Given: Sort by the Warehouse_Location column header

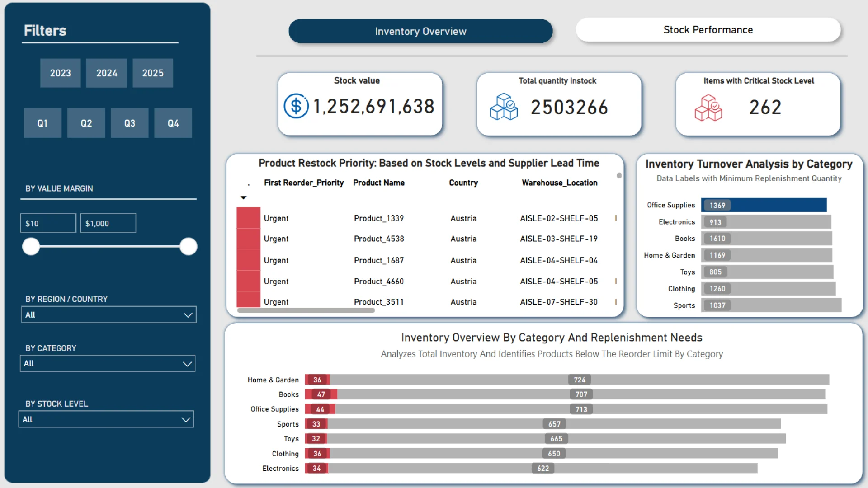Looking at the screenshot, I should pyautogui.click(x=559, y=183).
